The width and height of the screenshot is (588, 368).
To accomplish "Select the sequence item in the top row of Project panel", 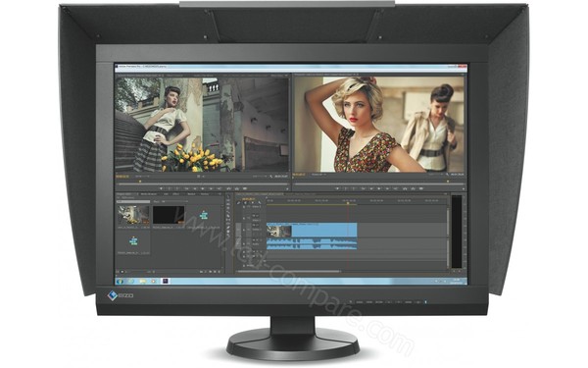I will [x=204, y=215].
